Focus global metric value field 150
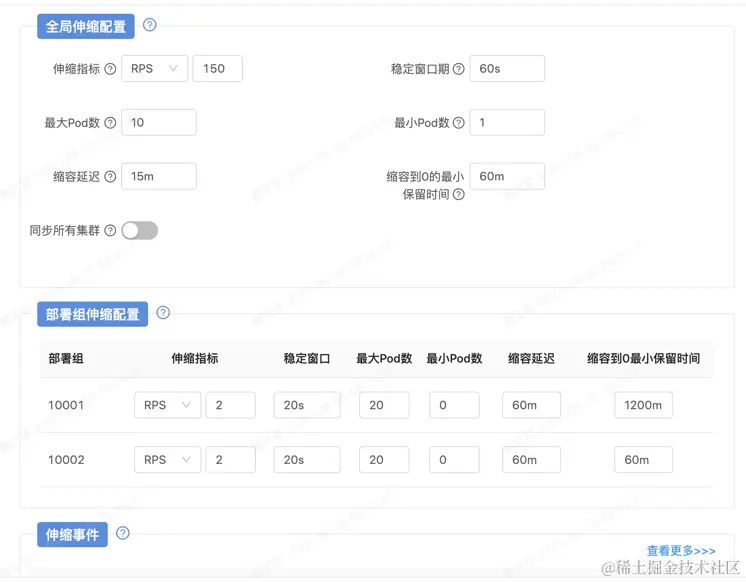This screenshot has width=746, height=582. pyautogui.click(x=217, y=69)
